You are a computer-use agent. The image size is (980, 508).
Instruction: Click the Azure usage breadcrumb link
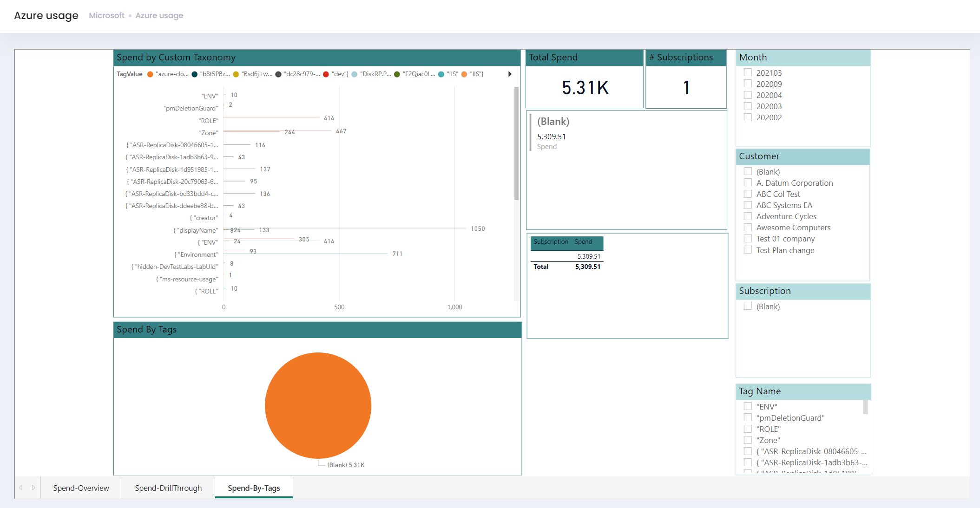[159, 15]
